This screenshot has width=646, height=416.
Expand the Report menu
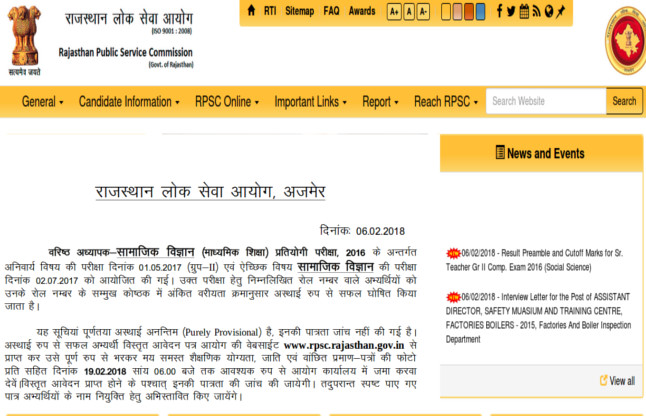tap(380, 101)
